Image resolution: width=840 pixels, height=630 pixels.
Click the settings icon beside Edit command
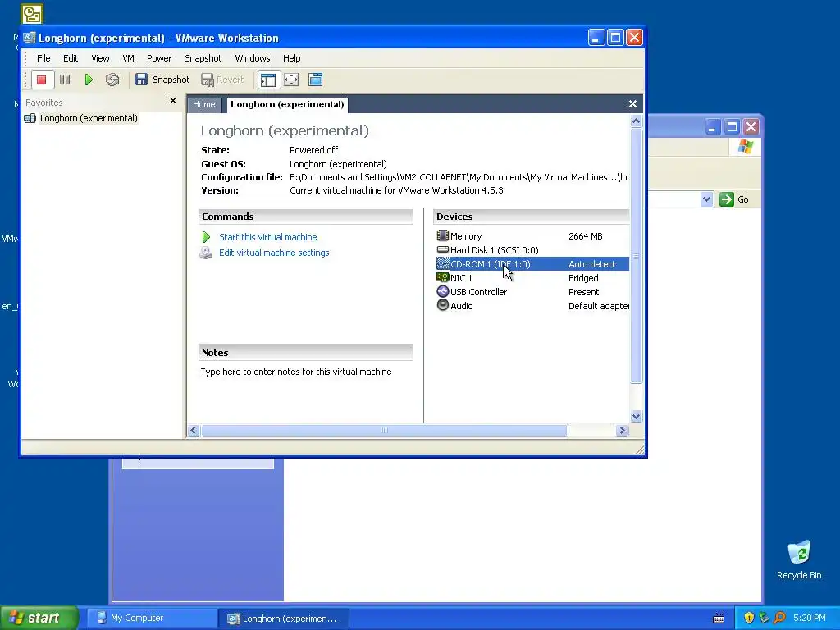tap(206, 253)
